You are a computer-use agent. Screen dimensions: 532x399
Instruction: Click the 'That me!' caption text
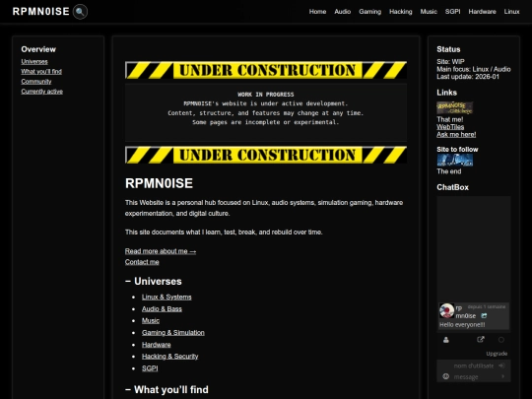[450, 119]
